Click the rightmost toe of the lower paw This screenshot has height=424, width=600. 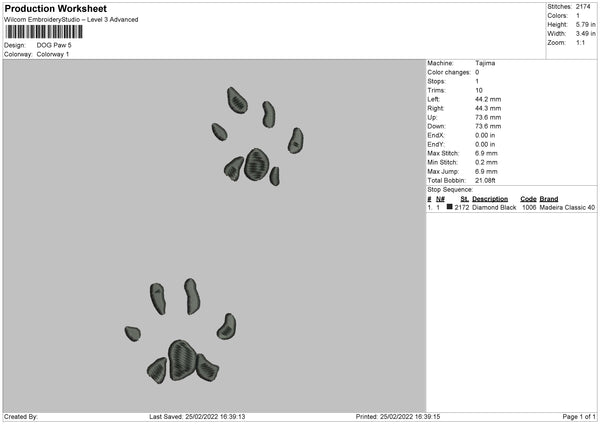(227, 326)
